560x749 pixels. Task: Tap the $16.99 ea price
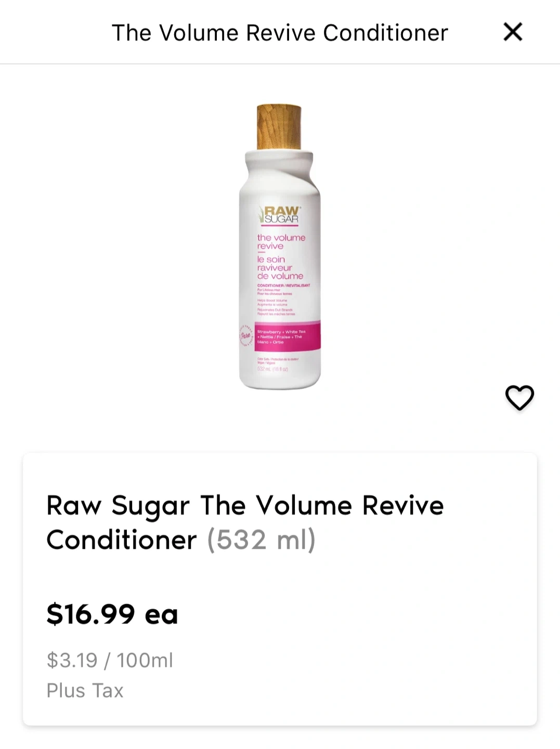[x=112, y=614]
